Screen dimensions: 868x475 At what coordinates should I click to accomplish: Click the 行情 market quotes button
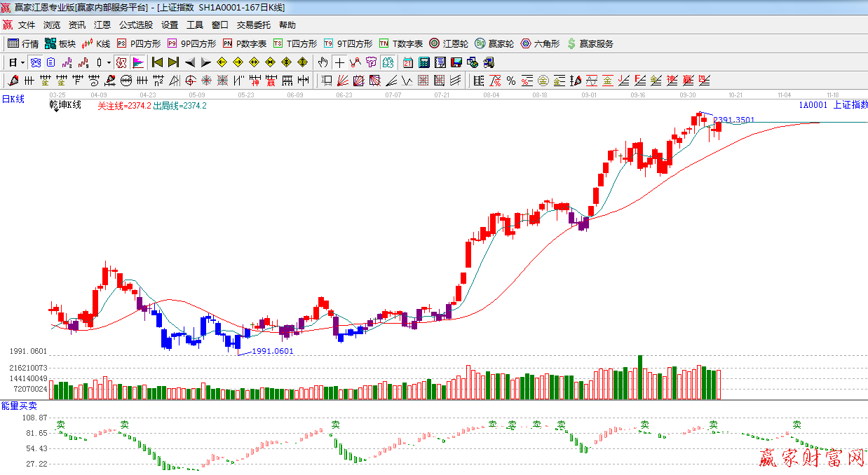pyautogui.click(x=23, y=43)
